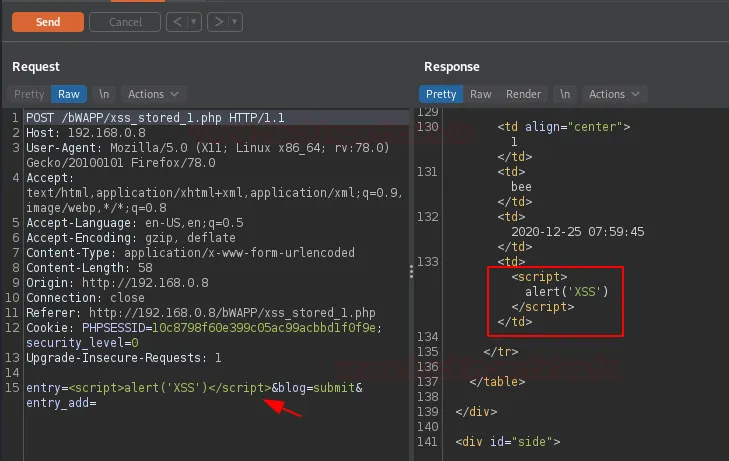This screenshot has width=729, height=461.
Task: Open the Render tab in Response panel
Action: [523, 94]
